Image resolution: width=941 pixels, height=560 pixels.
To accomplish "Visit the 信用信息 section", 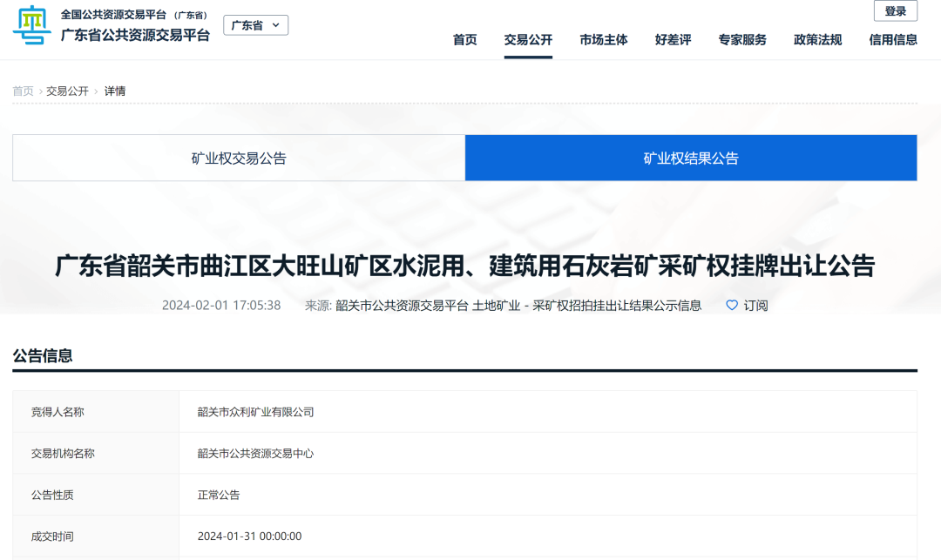I will click(x=893, y=40).
